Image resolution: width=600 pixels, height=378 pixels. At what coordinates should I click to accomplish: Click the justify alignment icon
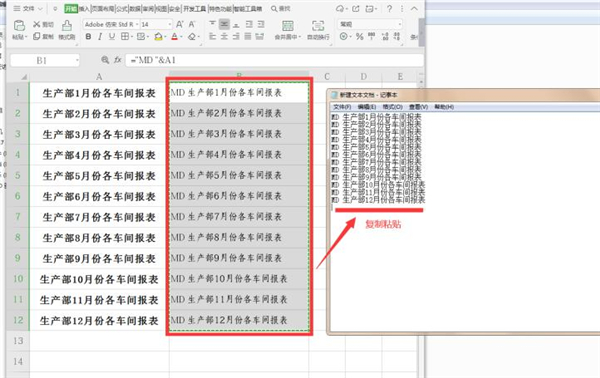pos(248,36)
